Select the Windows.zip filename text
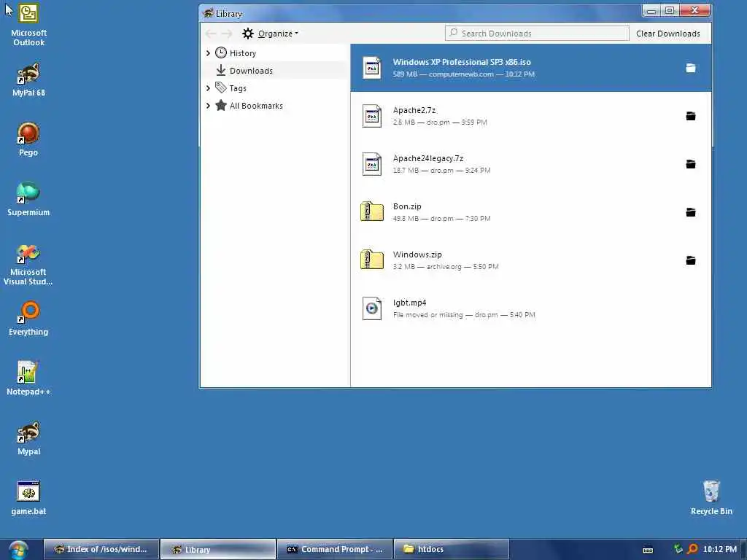Image resolution: width=747 pixels, height=560 pixels. [x=417, y=254]
